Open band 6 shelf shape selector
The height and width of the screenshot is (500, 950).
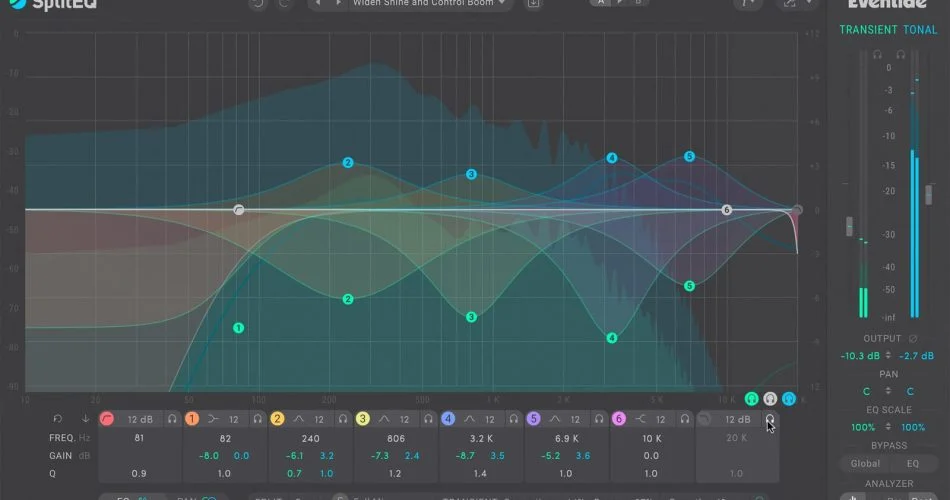(640, 419)
